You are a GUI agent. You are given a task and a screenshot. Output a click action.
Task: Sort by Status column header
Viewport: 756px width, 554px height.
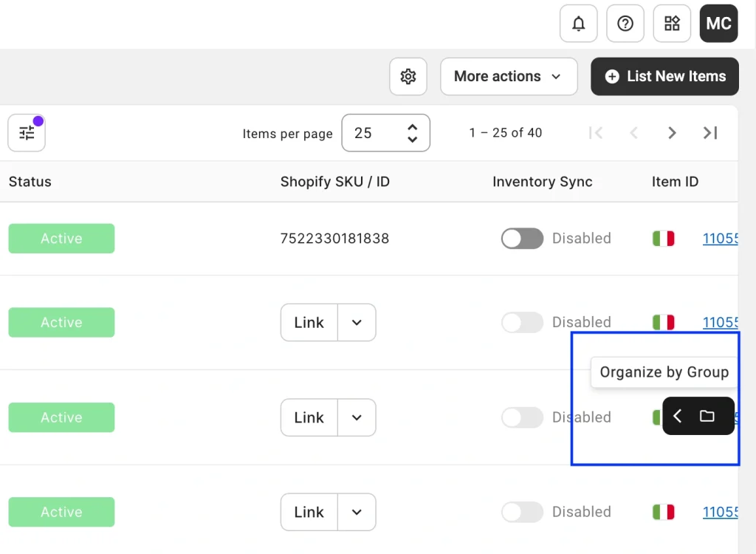30,182
